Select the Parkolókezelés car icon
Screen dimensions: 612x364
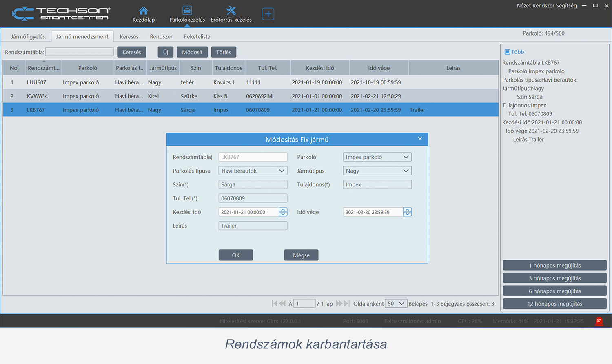187,11
